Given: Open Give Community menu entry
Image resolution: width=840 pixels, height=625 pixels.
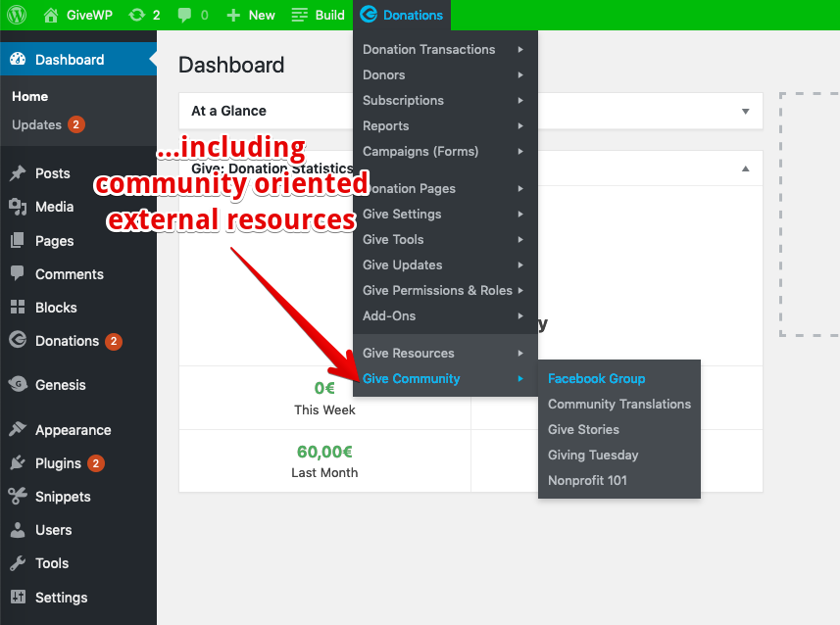Looking at the screenshot, I should tap(445, 379).
